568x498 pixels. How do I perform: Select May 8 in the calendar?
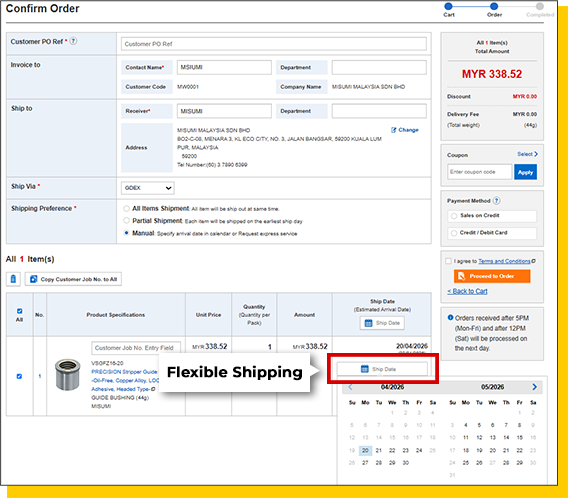click(x=519, y=425)
